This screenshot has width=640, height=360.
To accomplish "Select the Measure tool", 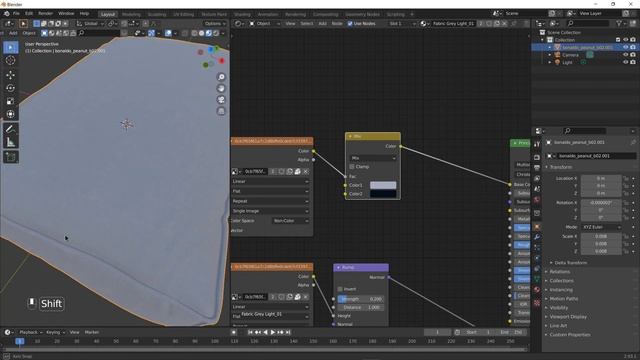I will pos(11,142).
